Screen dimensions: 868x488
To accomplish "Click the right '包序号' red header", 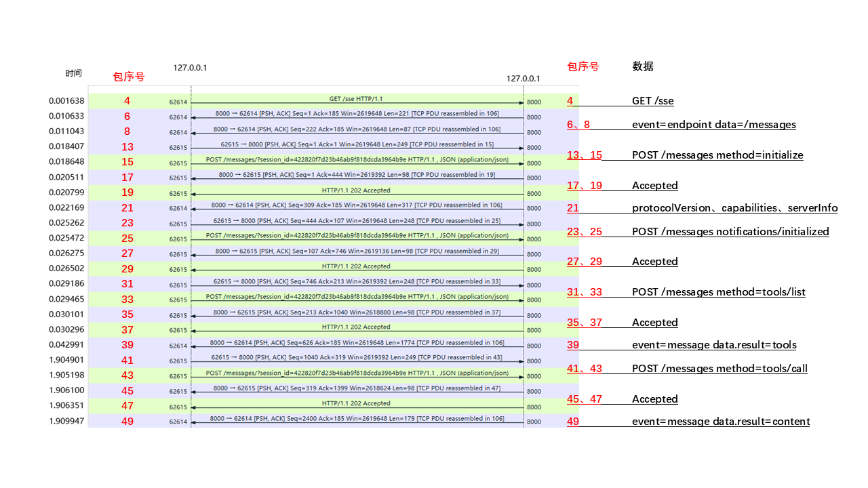I will coord(583,66).
